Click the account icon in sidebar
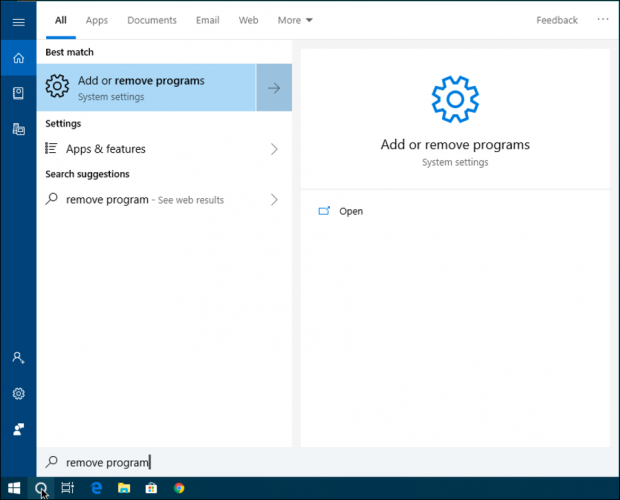620x500 pixels. tap(18, 357)
